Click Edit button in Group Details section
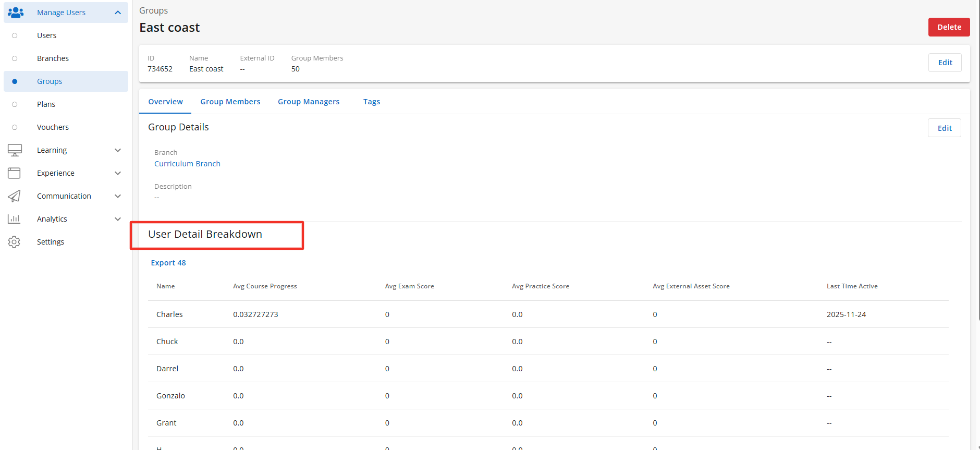Screen dimensions: 980x450 point(944,128)
